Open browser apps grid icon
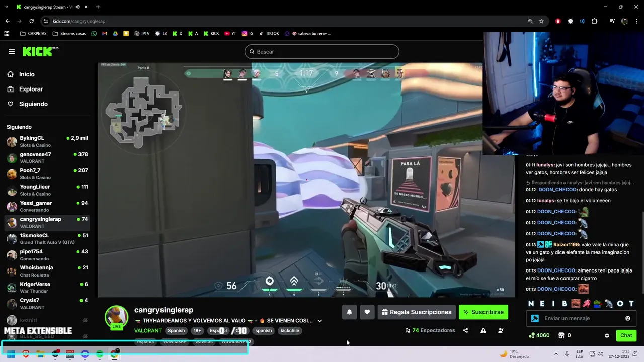 pos(7,34)
